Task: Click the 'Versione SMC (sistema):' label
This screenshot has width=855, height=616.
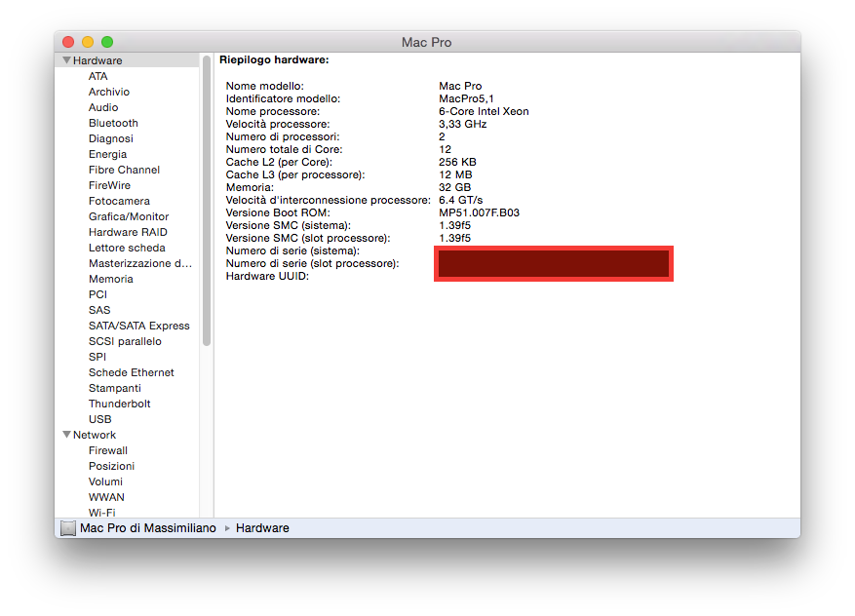Action: 288,225
